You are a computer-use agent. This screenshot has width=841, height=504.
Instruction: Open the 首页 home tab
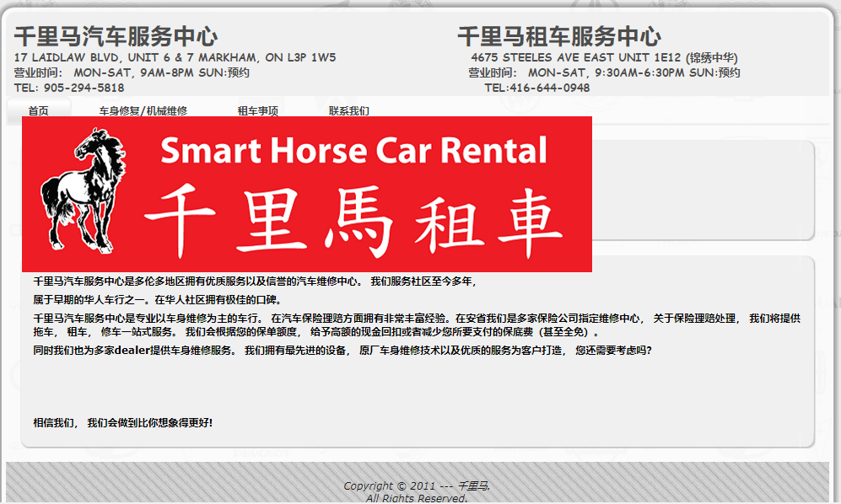39,110
